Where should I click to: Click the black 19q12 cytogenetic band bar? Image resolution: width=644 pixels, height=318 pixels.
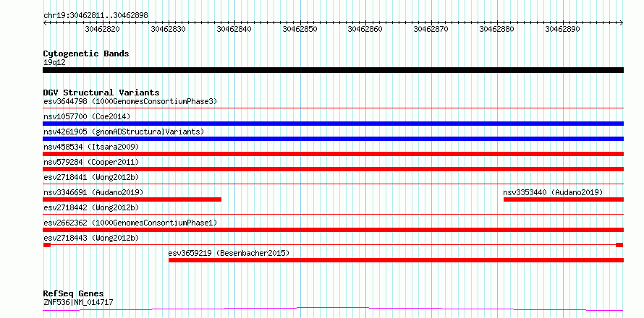(333, 70)
